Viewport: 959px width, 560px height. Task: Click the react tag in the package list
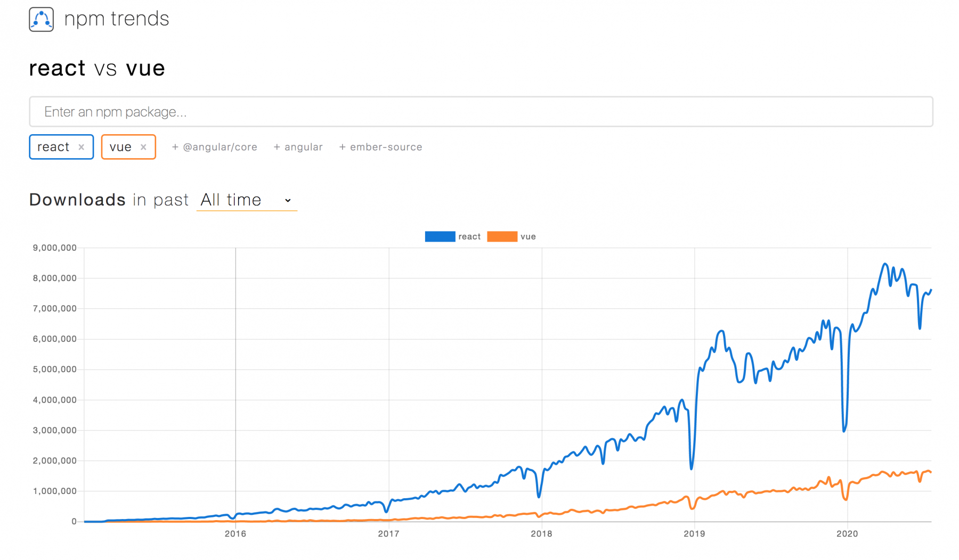coord(53,147)
